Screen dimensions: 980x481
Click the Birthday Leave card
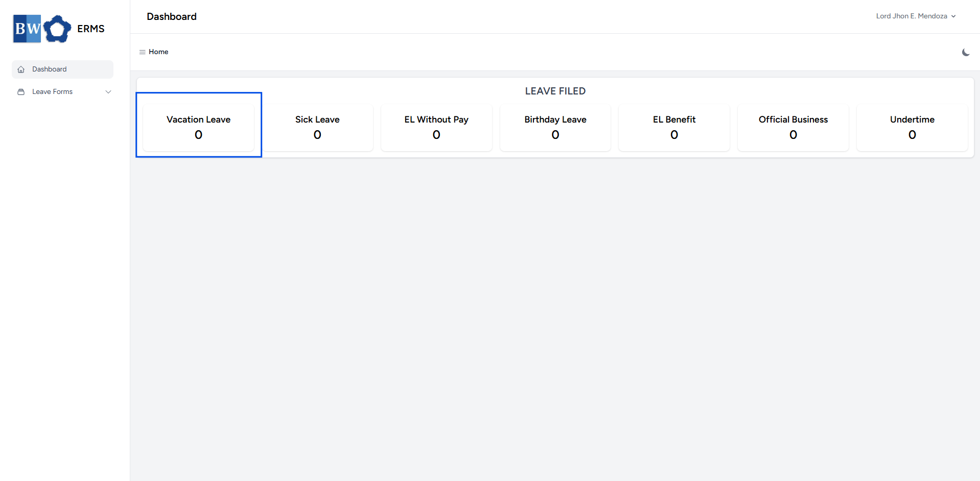[555, 127]
